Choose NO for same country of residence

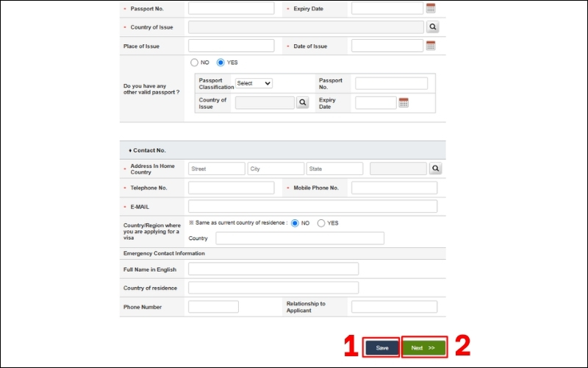coord(295,223)
